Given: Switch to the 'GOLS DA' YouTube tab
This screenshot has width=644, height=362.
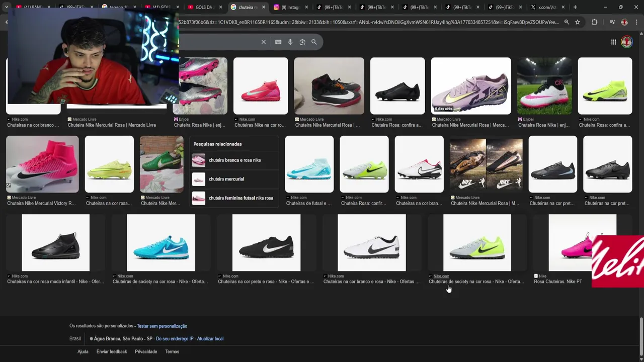Looking at the screenshot, I should pyautogui.click(x=205, y=7).
